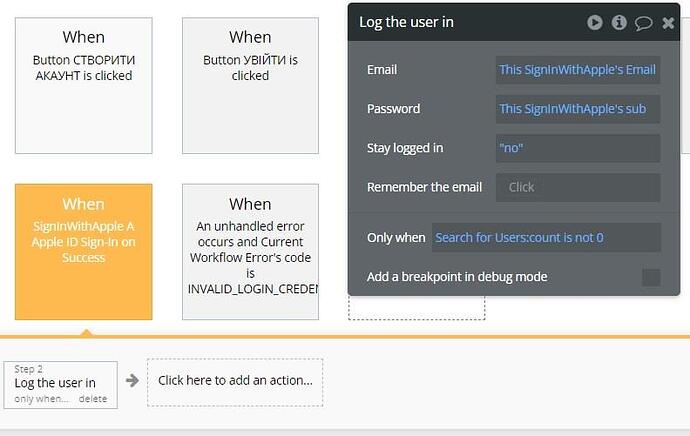The width and height of the screenshot is (690, 436).
Task: Select the unhandled error occurs event
Action: click(x=250, y=252)
